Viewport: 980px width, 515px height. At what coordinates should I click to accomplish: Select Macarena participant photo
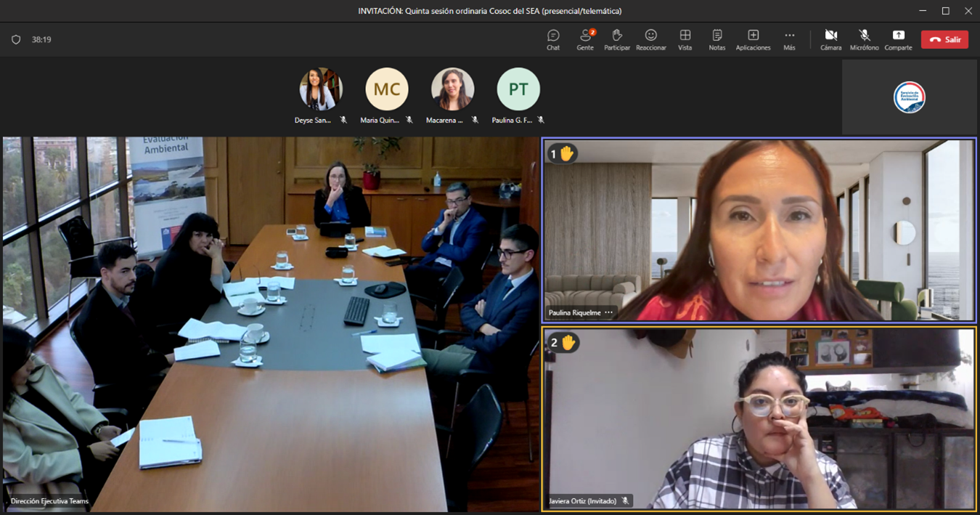[452, 89]
